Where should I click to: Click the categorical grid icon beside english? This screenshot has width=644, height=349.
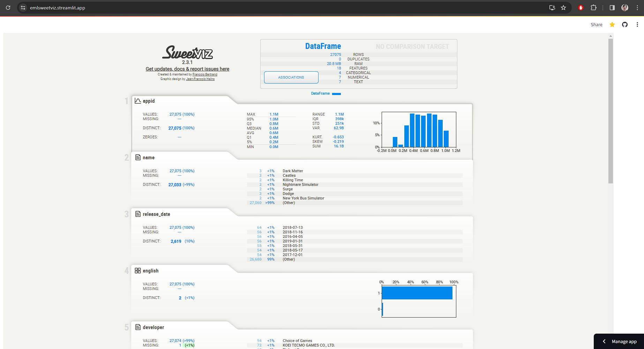(138, 271)
